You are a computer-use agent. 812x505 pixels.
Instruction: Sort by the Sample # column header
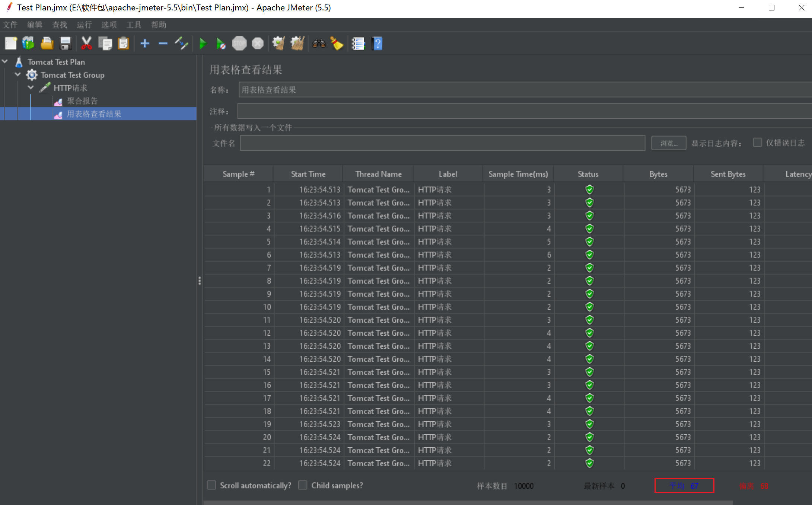pyautogui.click(x=238, y=174)
